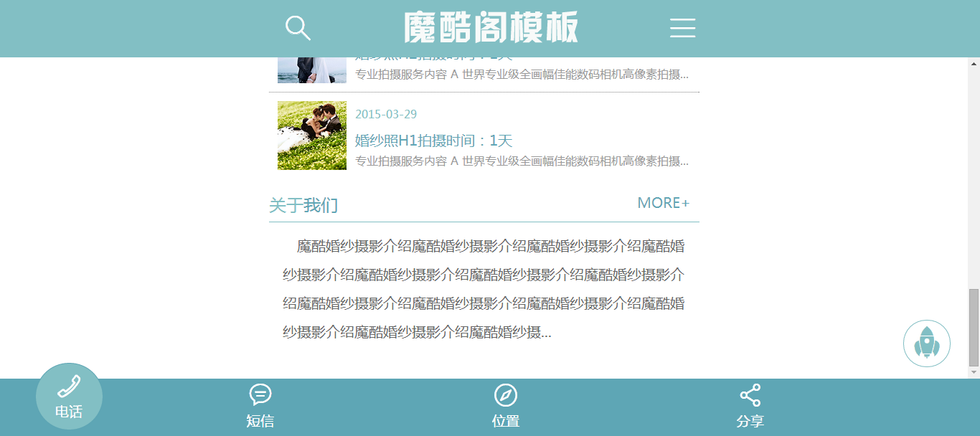Click the beach wedding couple thumbnail
The image size is (980, 436).
[312, 70]
